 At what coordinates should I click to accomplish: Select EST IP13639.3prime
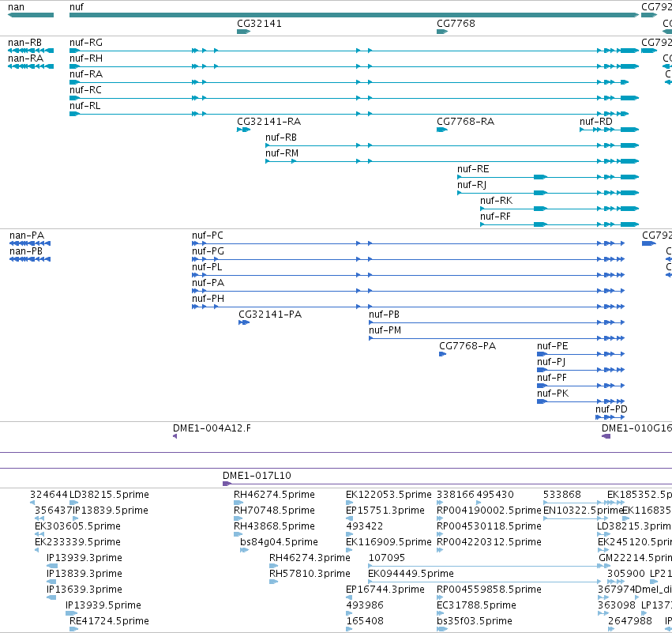(84, 590)
